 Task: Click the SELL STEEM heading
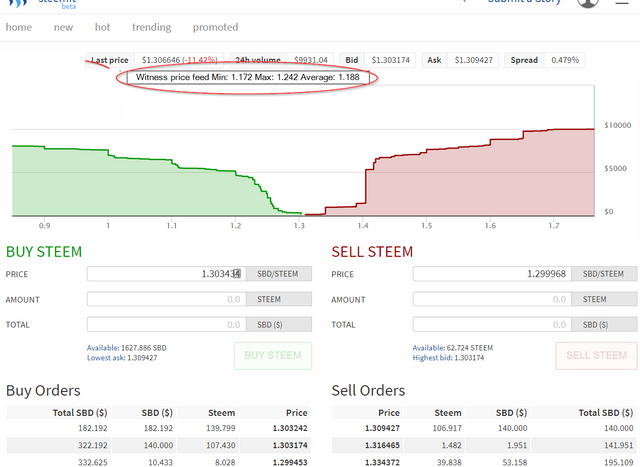[372, 252]
